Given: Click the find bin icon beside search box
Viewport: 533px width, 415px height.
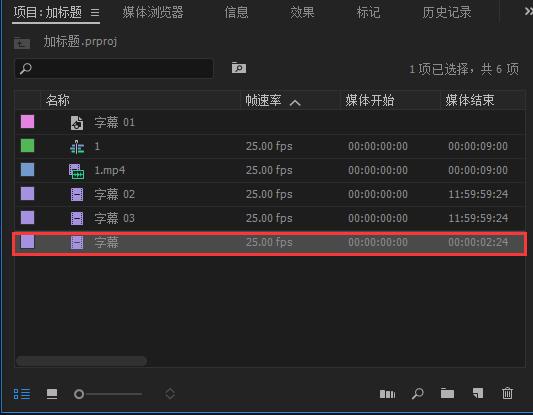Looking at the screenshot, I should [239, 68].
